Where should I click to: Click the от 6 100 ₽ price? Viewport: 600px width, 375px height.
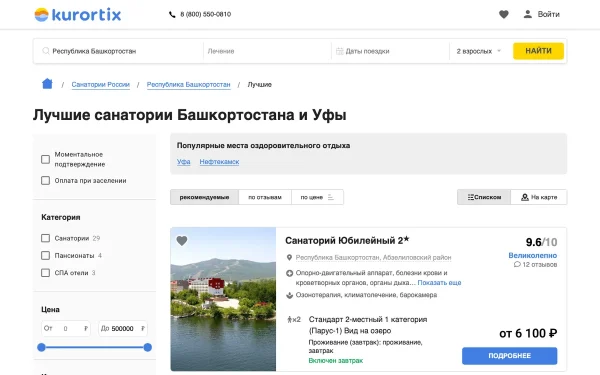[528, 334]
